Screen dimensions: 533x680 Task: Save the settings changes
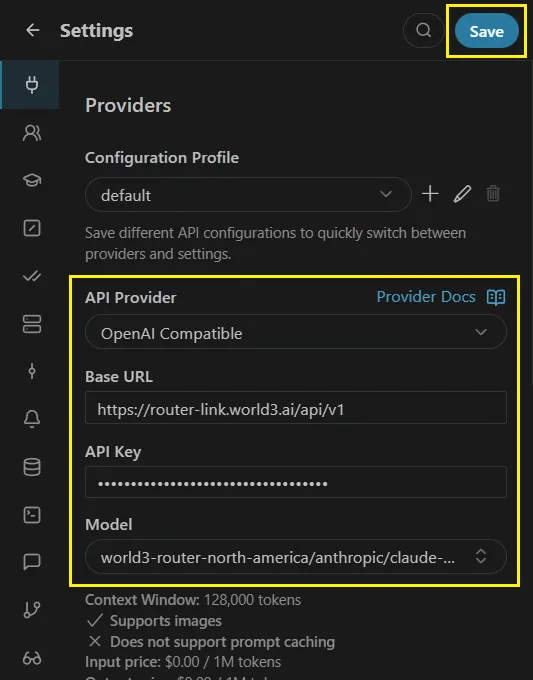[486, 31]
